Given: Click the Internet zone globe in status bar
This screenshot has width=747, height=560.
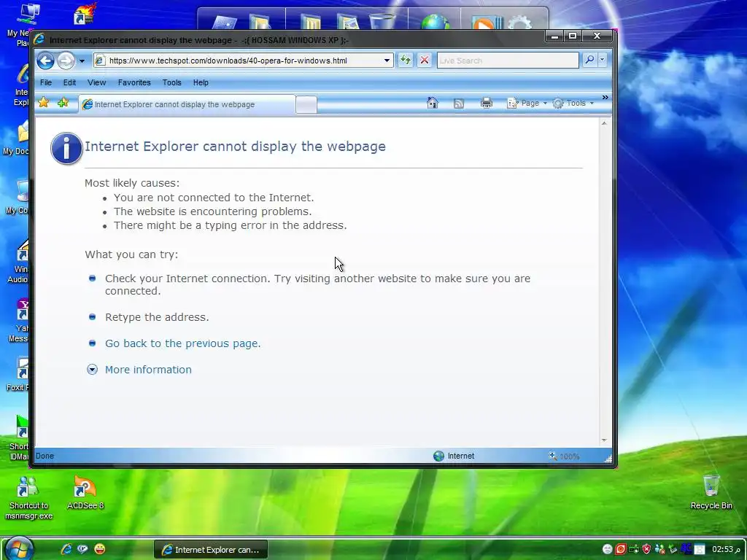Looking at the screenshot, I should point(438,456).
